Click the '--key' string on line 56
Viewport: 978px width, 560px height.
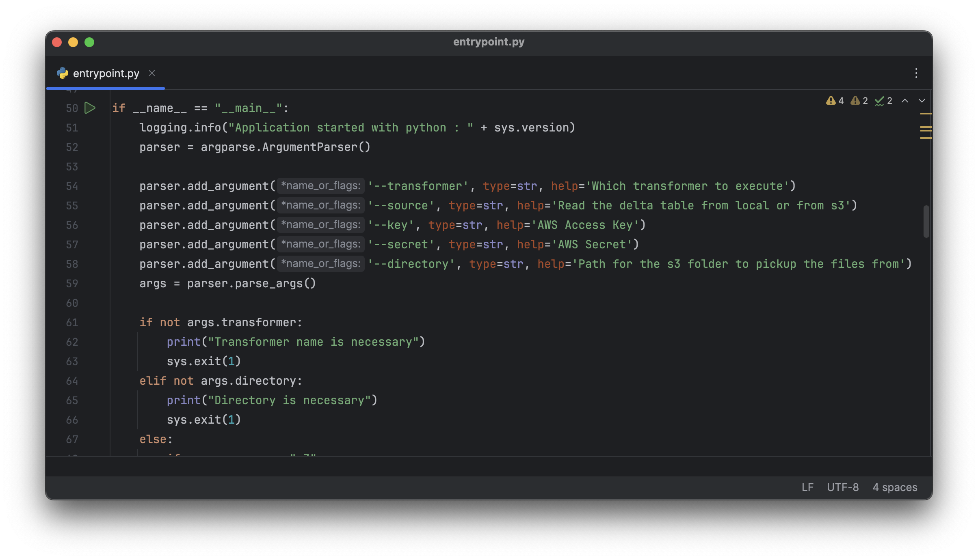click(x=391, y=225)
